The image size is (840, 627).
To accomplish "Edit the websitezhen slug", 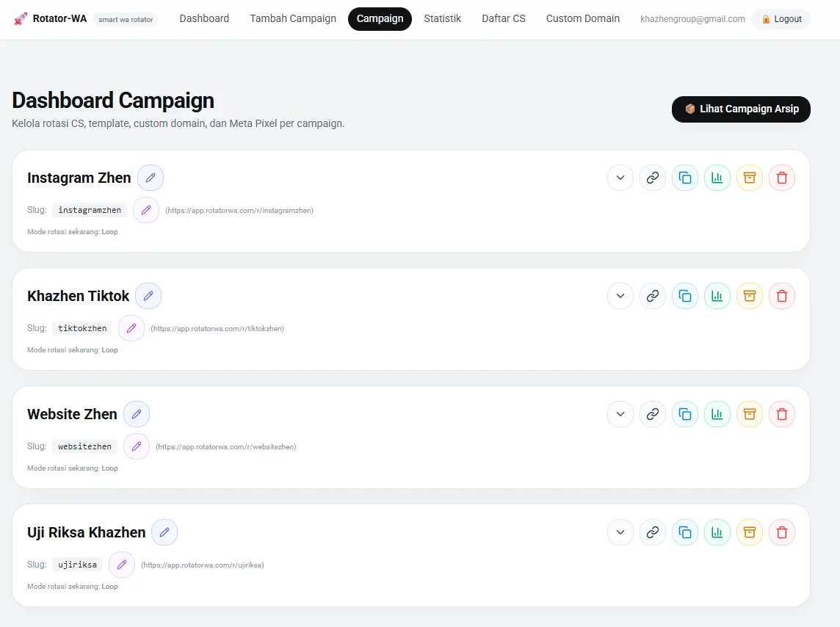I will 137,446.
